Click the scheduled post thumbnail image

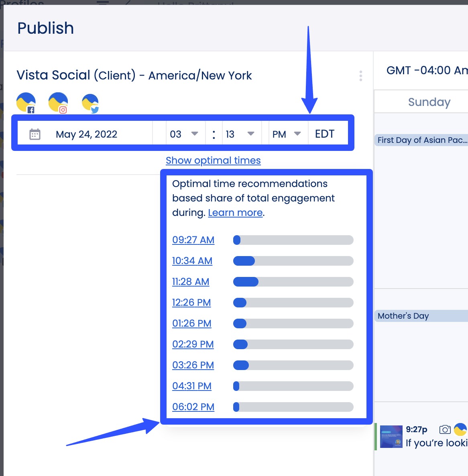click(x=391, y=437)
